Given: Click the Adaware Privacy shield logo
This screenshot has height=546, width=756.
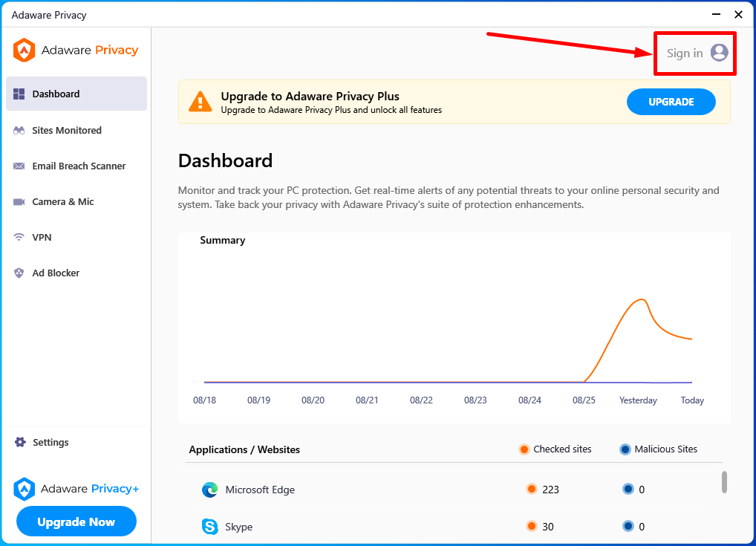Looking at the screenshot, I should (x=24, y=51).
